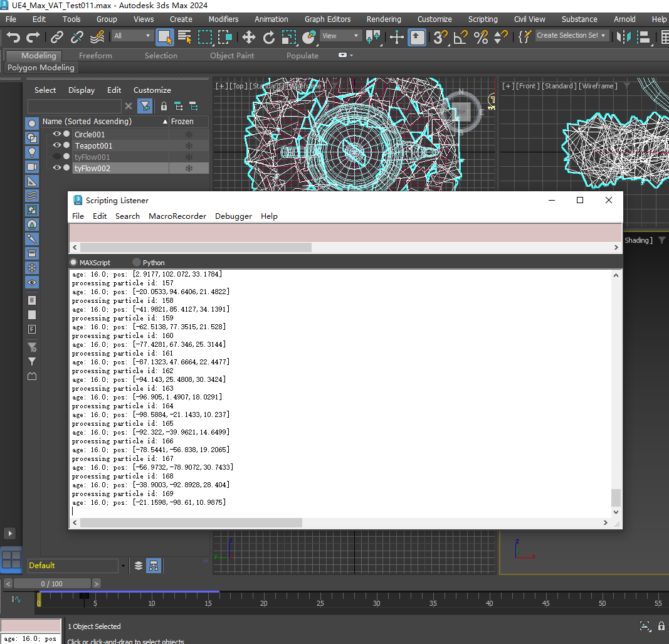Viewport: 669px width, 644px height.
Task: Click the next frame arrow beside time slider
Action: 97,583
